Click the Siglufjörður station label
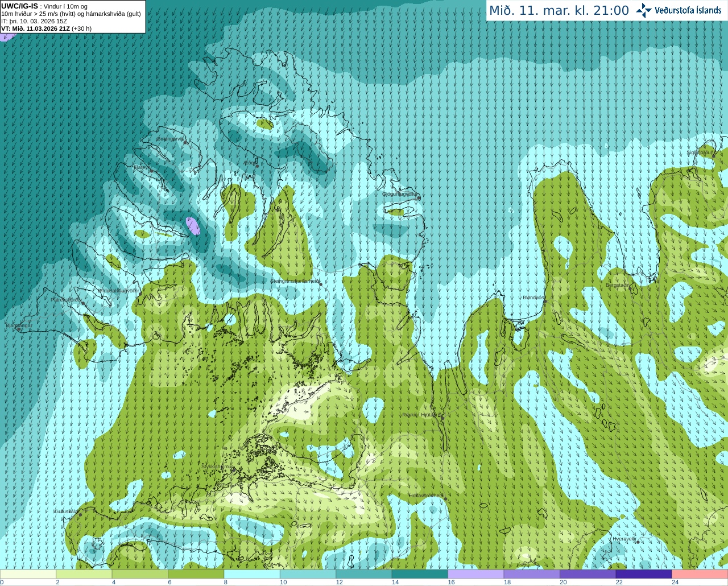This screenshot has height=586, width=728. (700, 152)
